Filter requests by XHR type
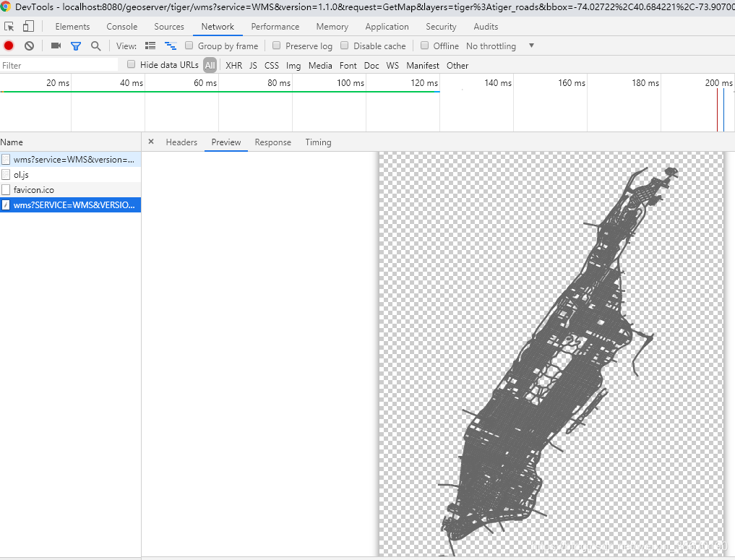The image size is (735, 560). click(233, 65)
